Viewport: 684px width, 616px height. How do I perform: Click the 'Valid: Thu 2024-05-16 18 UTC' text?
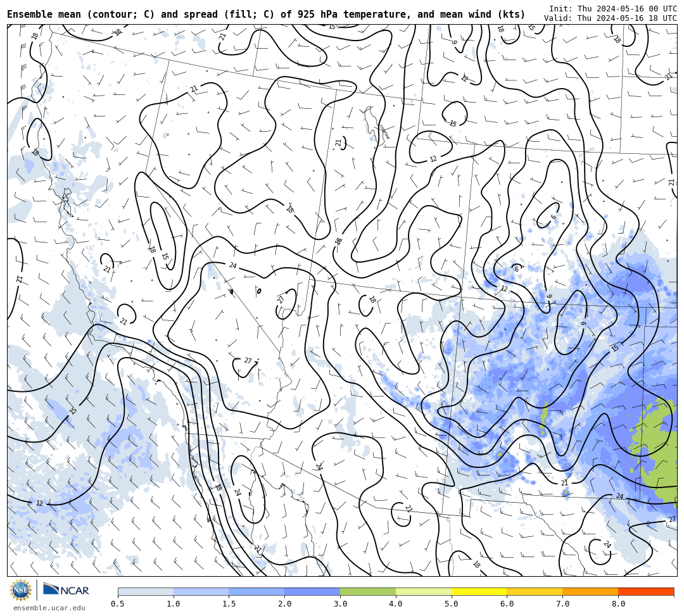[x=611, y=18]
